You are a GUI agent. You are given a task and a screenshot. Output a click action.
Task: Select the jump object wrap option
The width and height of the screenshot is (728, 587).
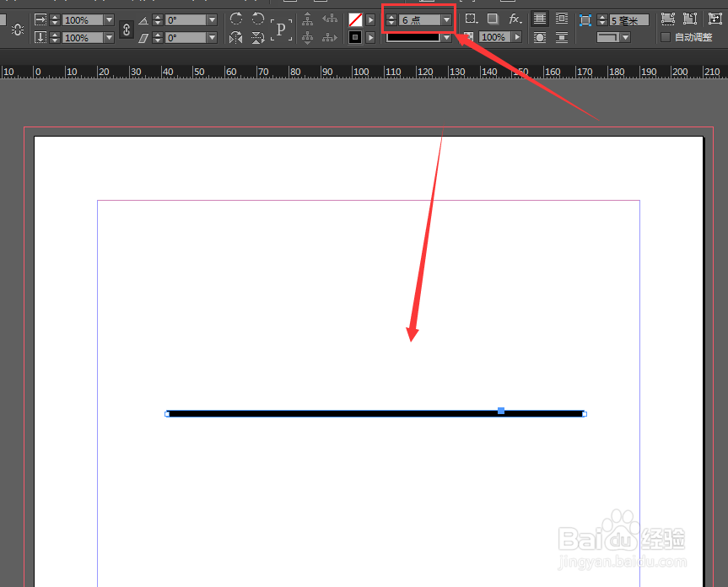click(x=562, y=37)
